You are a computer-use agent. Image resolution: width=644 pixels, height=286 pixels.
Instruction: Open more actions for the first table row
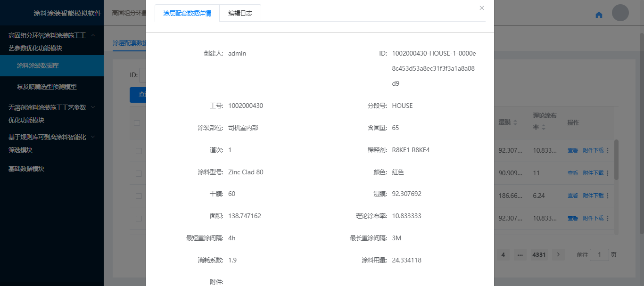[x=607, y=151]
